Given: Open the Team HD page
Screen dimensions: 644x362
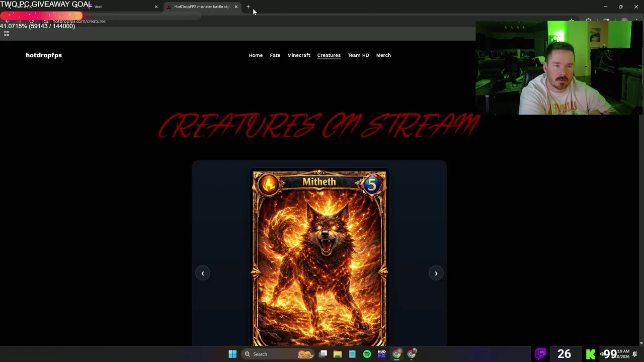Looking at the screenshot, I should point(358,55).
